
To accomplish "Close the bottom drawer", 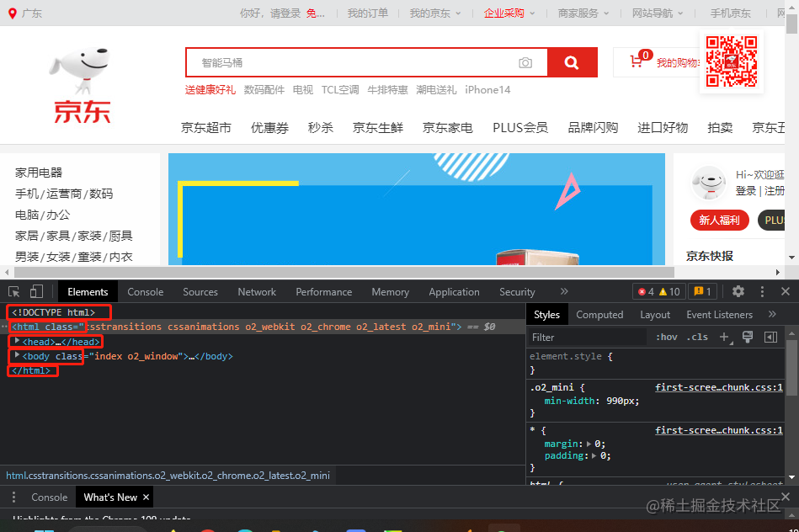I will point(786,497).
